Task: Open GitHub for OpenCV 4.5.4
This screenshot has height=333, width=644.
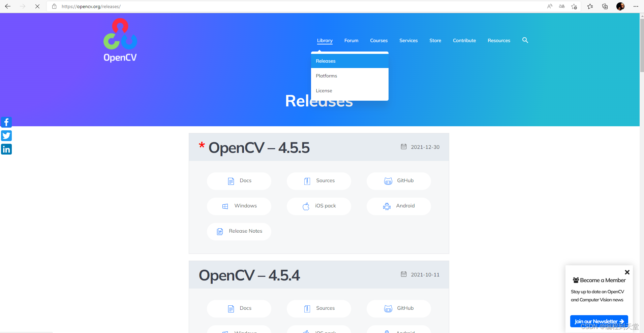Action: pos(399,308)
